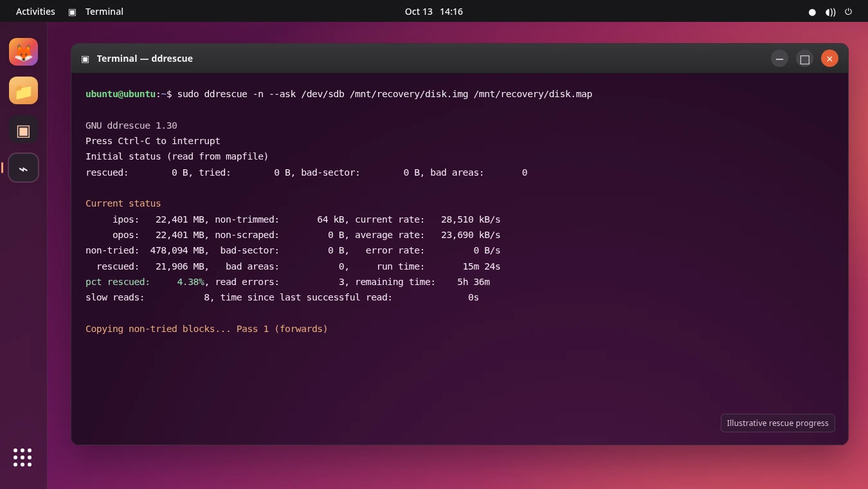Click the status dot indicator in top bar

coord(812,12)
